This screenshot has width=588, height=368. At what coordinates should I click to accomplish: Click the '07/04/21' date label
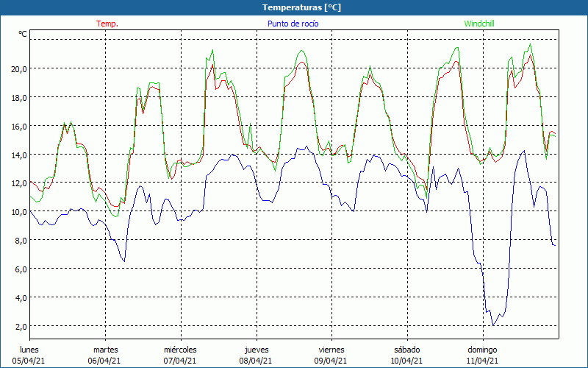(x=180, y=361)
